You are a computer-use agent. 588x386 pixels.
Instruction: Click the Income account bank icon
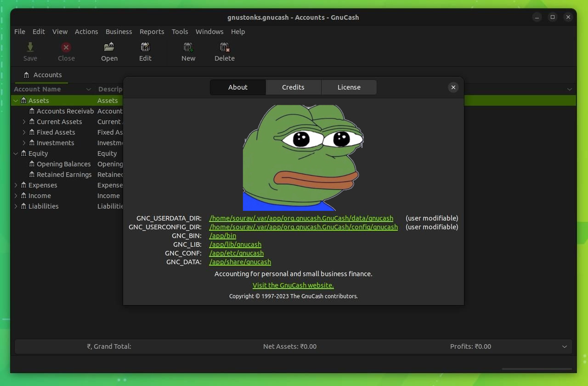click(23, 196)
